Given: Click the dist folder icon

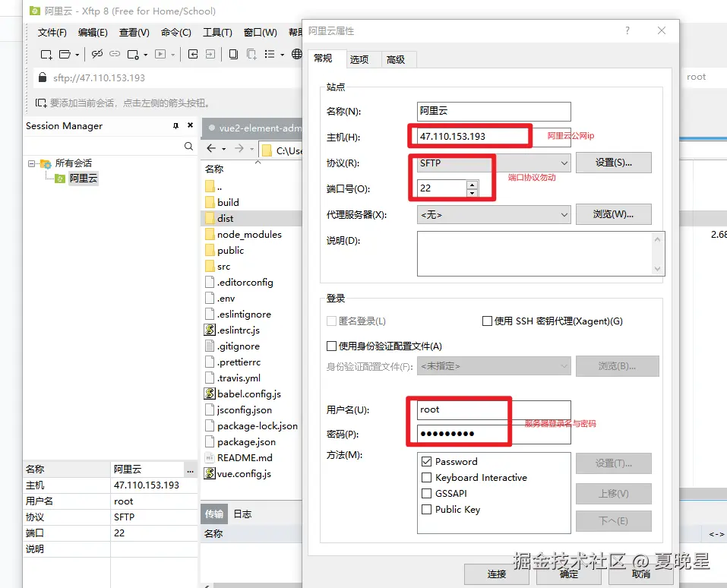Looking at the screenshot, I should (210, 218).
